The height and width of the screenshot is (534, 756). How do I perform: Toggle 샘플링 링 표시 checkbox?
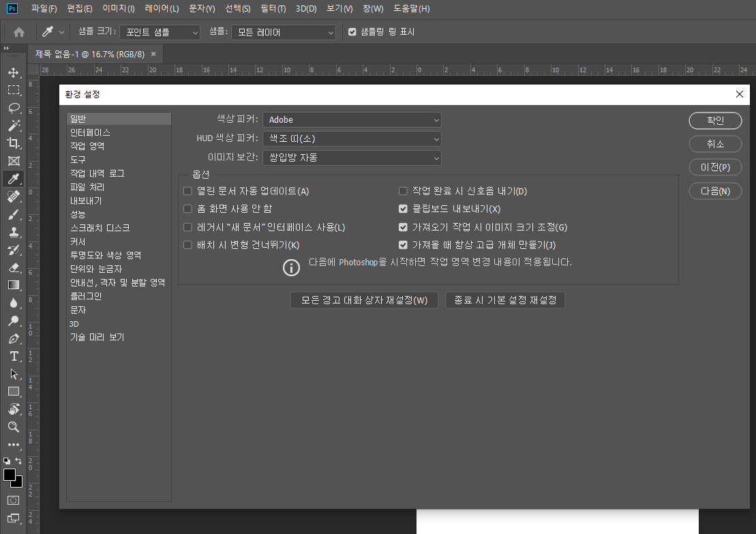coord(352,32)
